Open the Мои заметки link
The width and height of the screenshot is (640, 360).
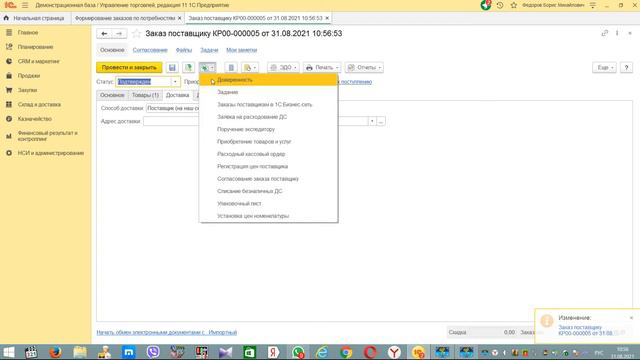click(x=242, y=50)
